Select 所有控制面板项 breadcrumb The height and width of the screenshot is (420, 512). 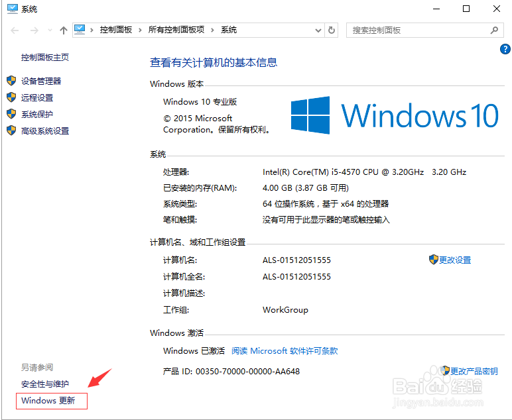176,30
